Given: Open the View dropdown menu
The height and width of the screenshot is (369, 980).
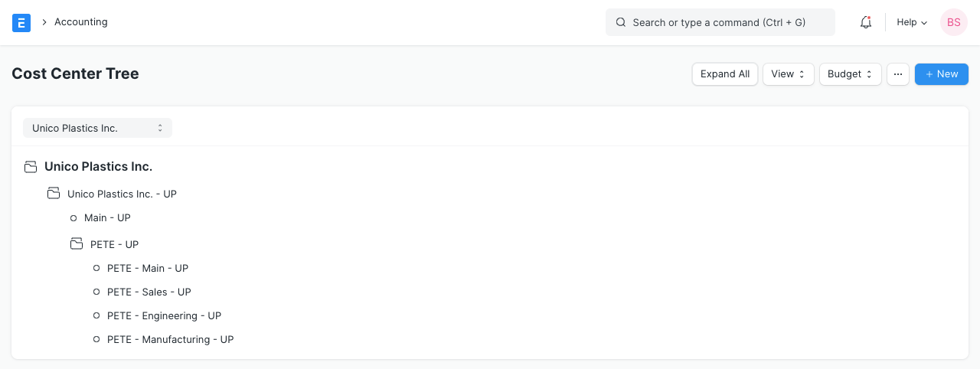Looking at the screenshot, I should (x=788, y=74).
